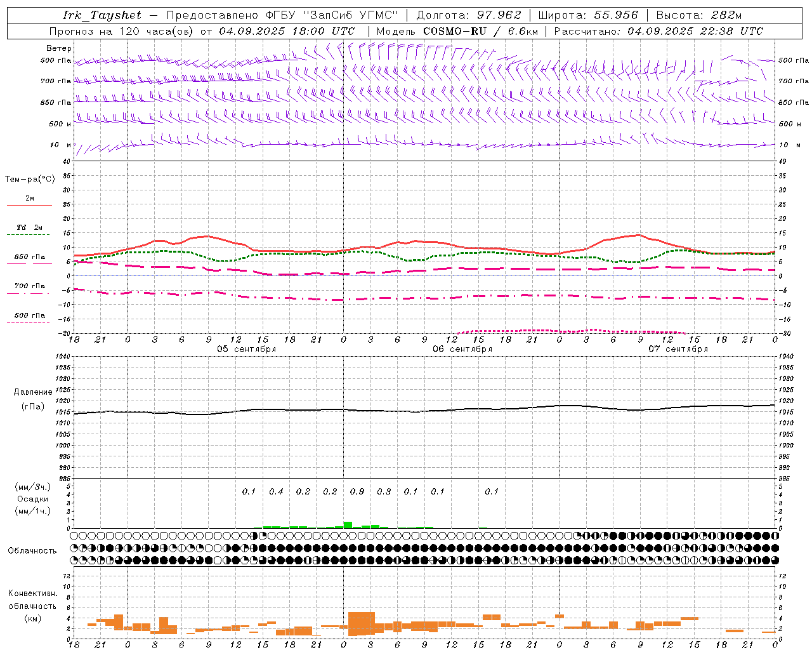Click the Td 2м dew point legend label
812x650 pixels.
click(x=30, y=227)
